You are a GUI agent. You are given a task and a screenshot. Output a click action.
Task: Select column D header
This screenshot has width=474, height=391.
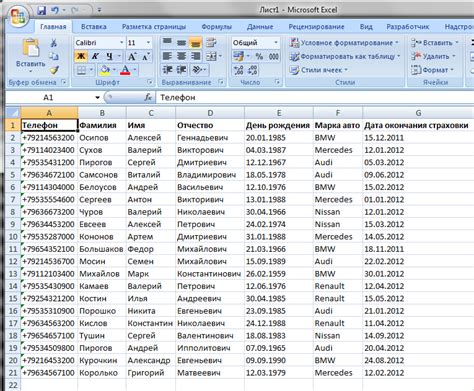[210, 113]
